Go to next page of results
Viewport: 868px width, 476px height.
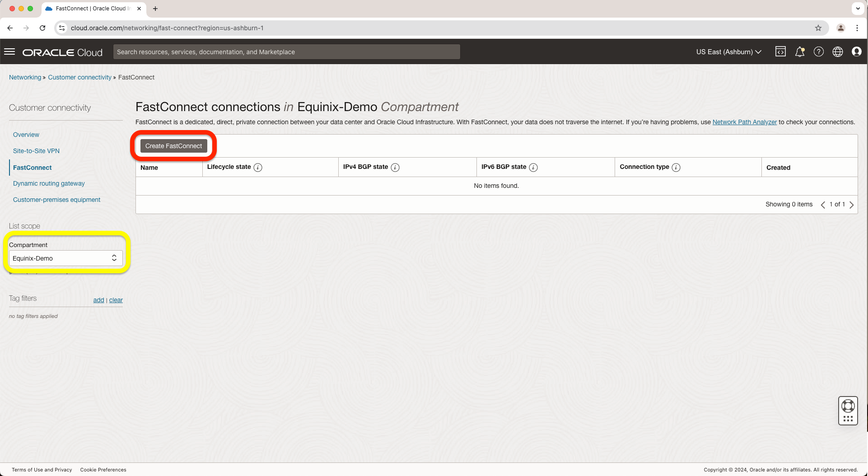coord(852,205)
